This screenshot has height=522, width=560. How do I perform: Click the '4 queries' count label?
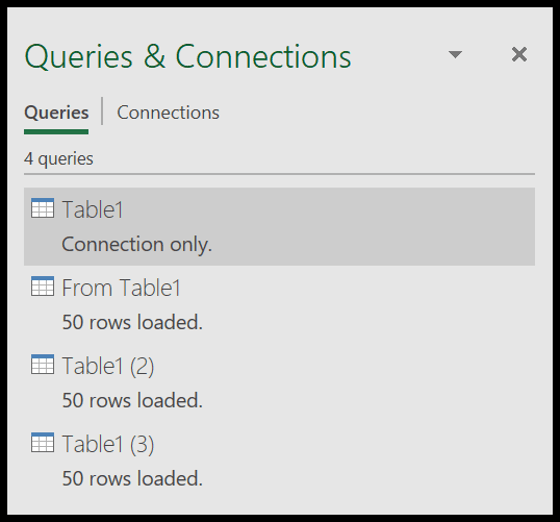[59, 159]
